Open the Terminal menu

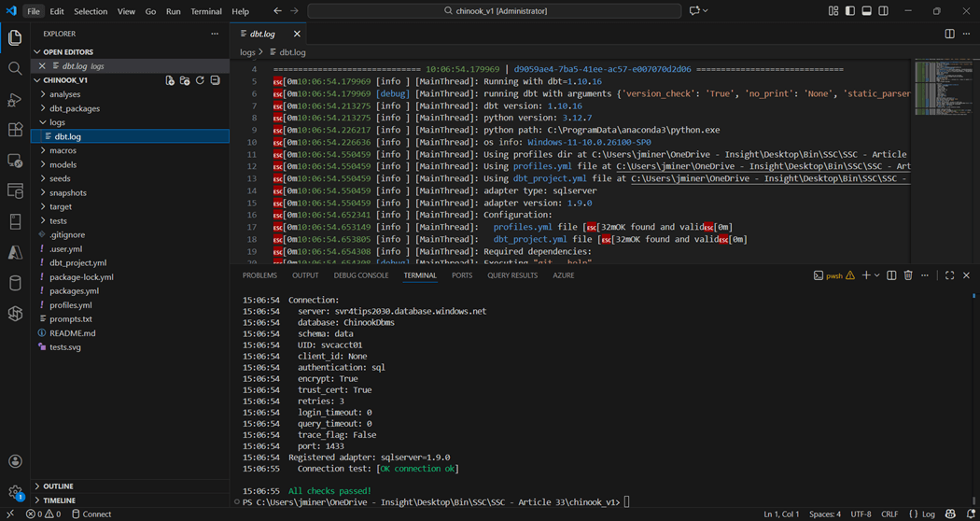pos(206,11)
